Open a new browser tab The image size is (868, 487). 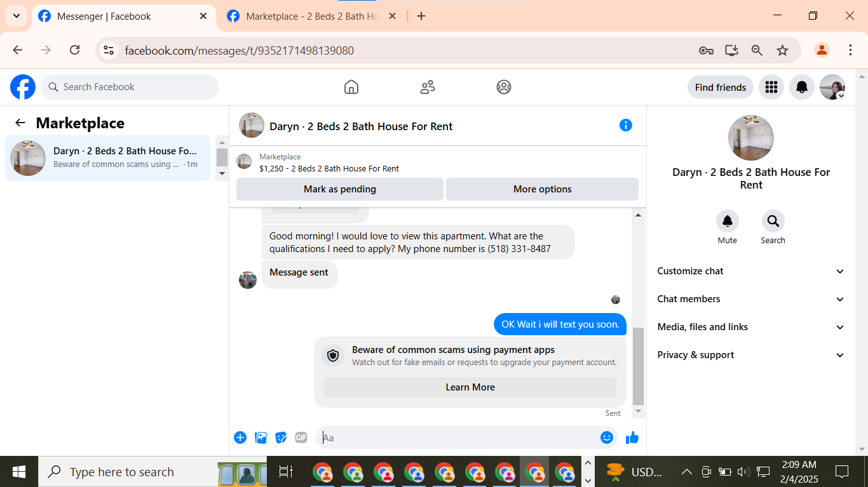click(421, 17)
